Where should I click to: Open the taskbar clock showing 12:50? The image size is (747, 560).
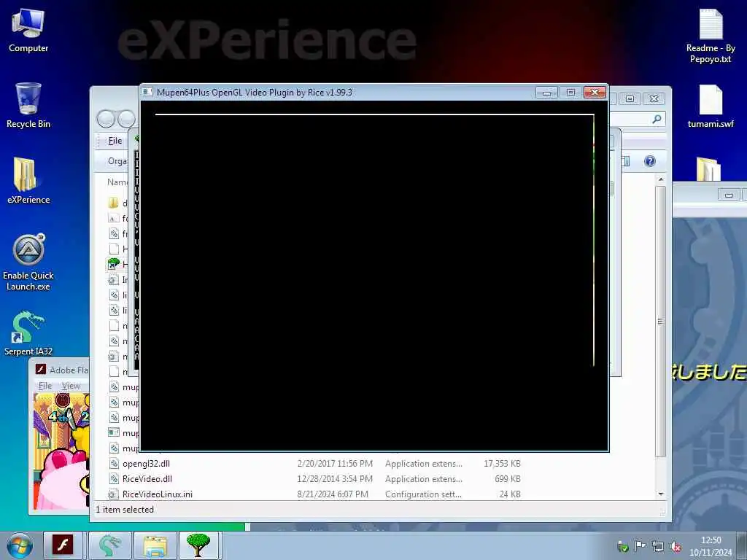(711, 545)
